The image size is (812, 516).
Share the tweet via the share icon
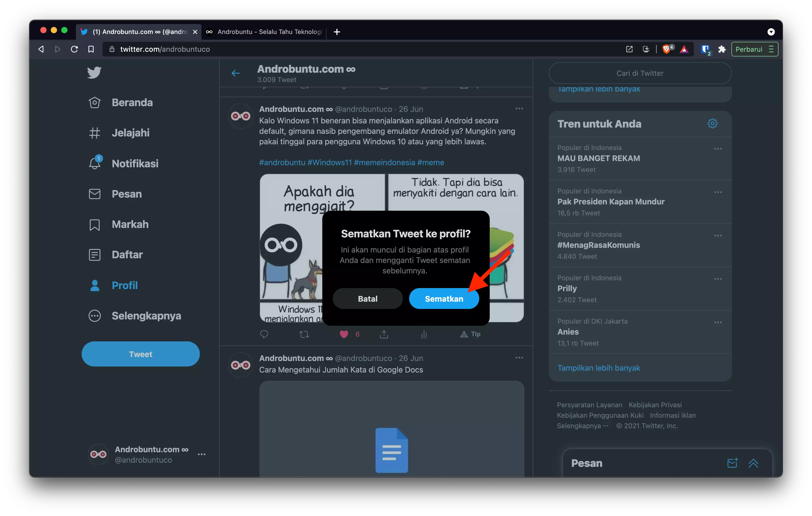384,334
